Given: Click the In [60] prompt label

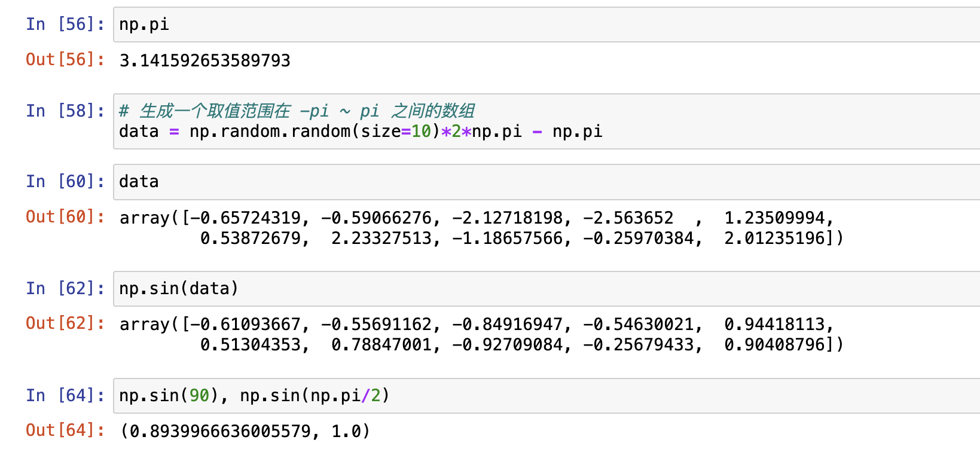Looking at the screenshot, I should (65, 182).
